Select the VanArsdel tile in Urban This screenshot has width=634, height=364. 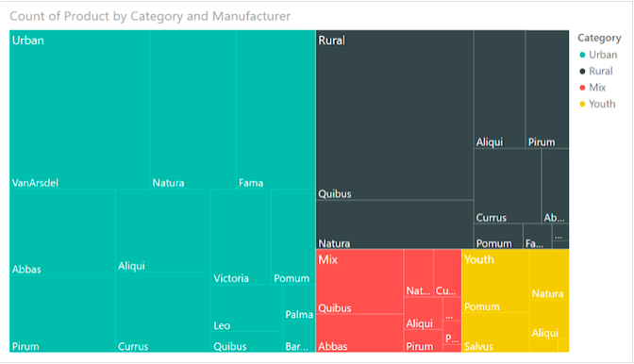pyautogui.click(x=79, y=109)
